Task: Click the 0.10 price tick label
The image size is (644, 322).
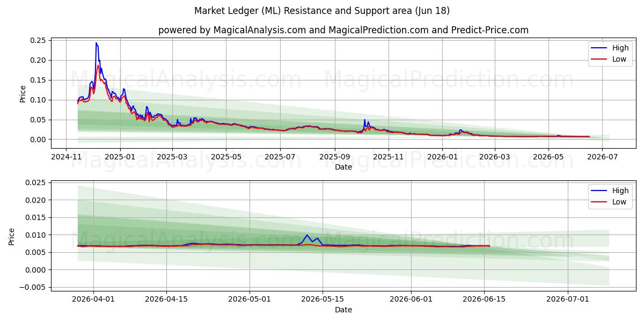Action: click(x=38, y=100)
